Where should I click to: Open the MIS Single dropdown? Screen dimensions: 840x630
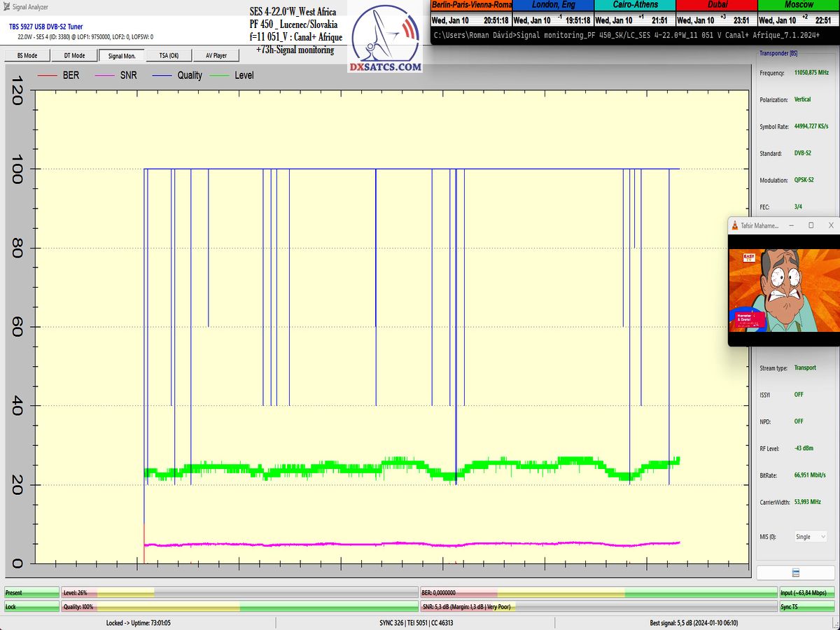(x=810, y=537)
